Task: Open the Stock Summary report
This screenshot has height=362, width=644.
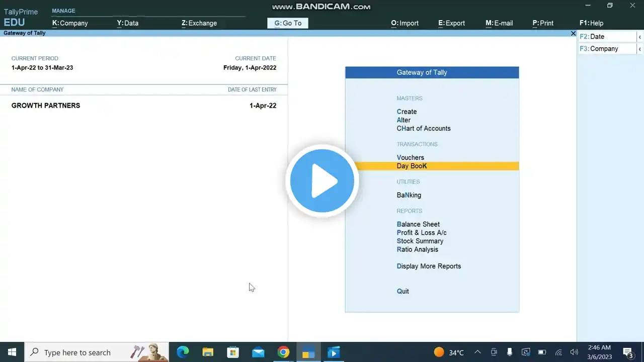Action: [x=420, y=241]
